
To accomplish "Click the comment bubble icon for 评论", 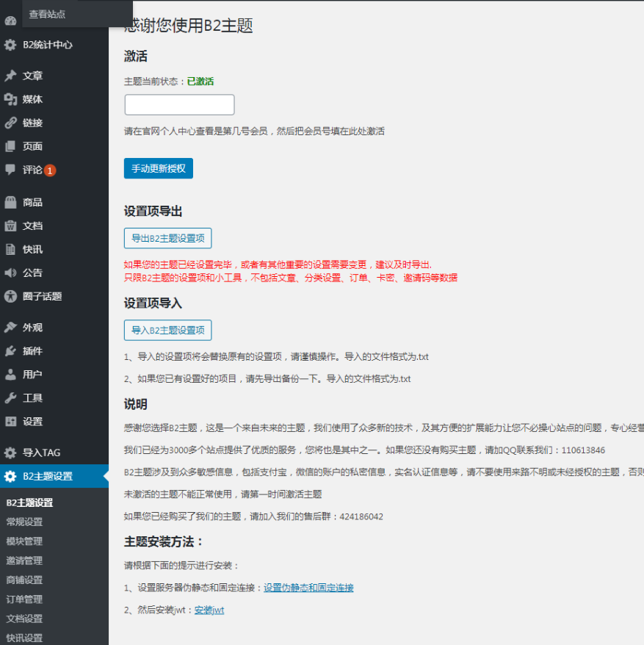I will click(x=10, y=170).
